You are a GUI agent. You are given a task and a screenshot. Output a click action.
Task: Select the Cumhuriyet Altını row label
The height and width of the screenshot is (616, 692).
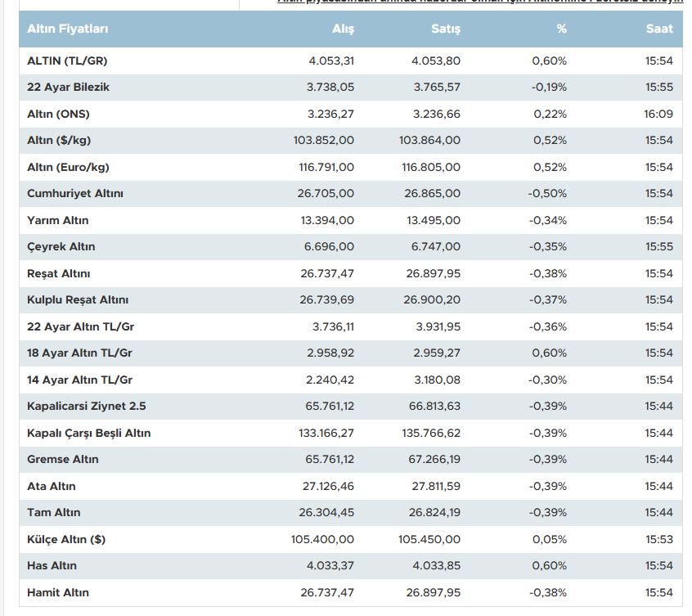pos(75,193)
